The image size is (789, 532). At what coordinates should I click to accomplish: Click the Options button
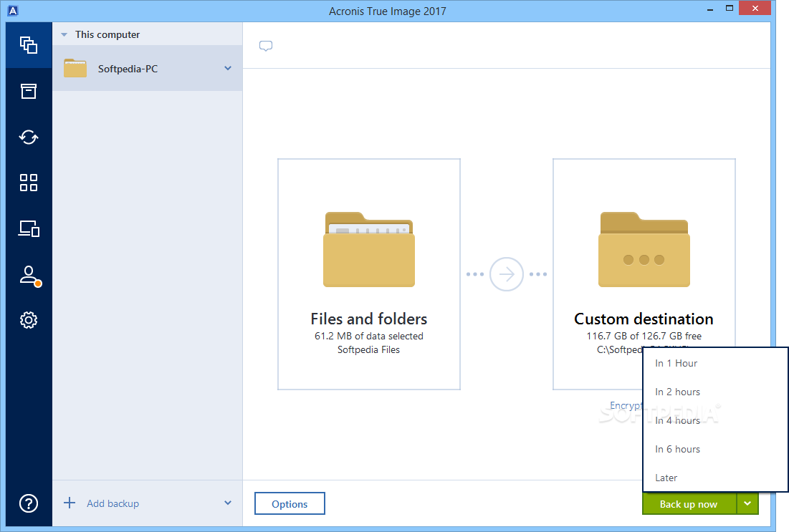[290, 503]
